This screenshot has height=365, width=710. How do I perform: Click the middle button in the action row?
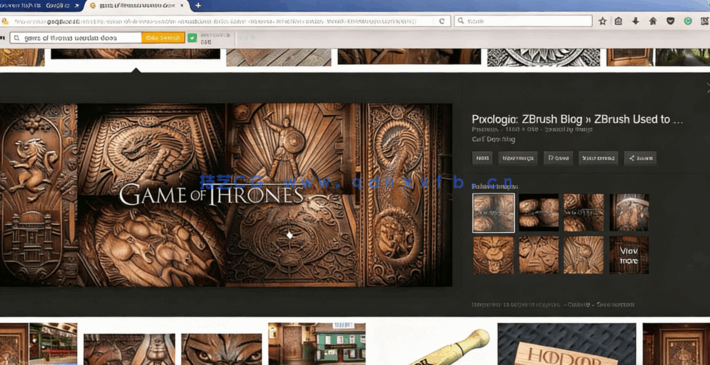pos(558,158)
